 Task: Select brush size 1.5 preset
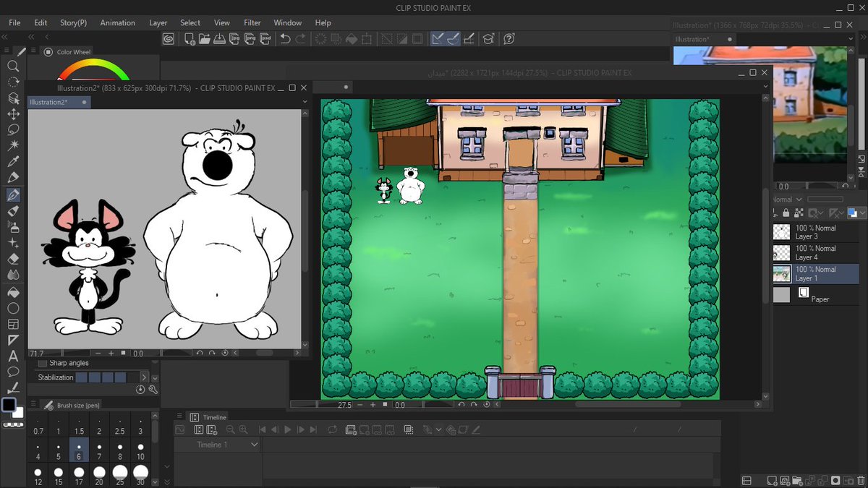click(x=79, y=426)
